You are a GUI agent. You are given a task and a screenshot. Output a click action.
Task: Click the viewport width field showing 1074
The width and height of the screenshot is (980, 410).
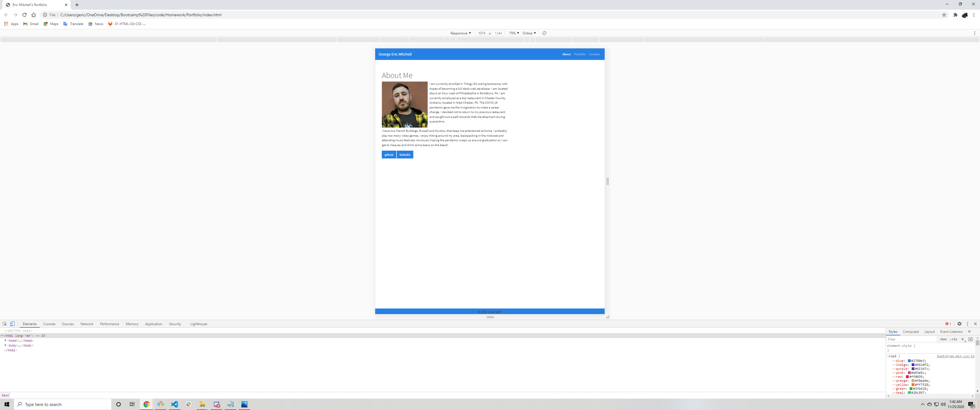click(x=482, y=33)
